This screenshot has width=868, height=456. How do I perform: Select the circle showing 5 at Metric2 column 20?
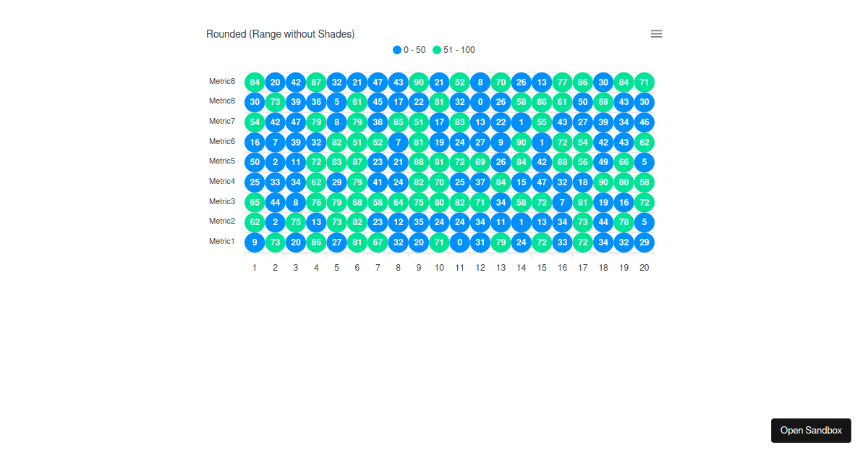click(644, 222)
